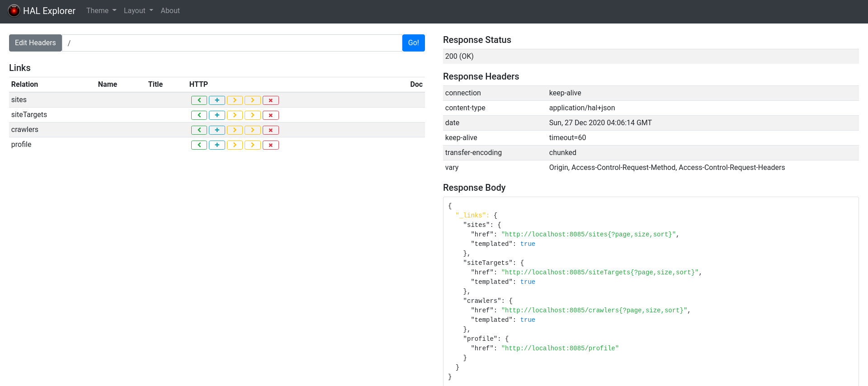This screenshot has width=868, height=386.
Task: Hit the red x button for crawlers
Action: (270, 130)
